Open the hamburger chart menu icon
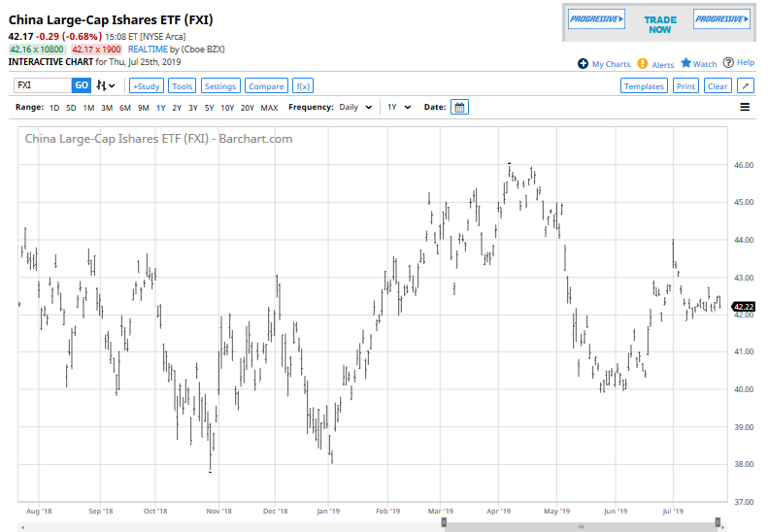This screenshot has width=768, height=532. [745, 108]
